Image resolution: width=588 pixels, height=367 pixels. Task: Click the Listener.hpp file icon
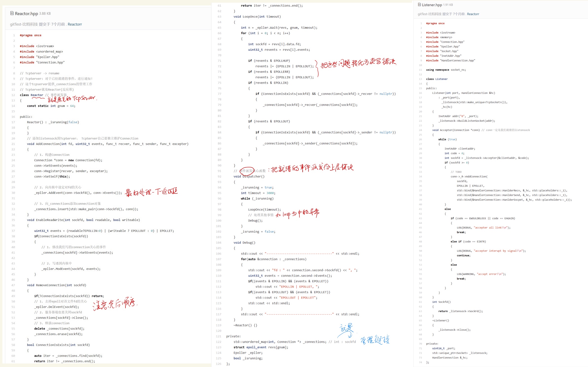coord(419,5)
